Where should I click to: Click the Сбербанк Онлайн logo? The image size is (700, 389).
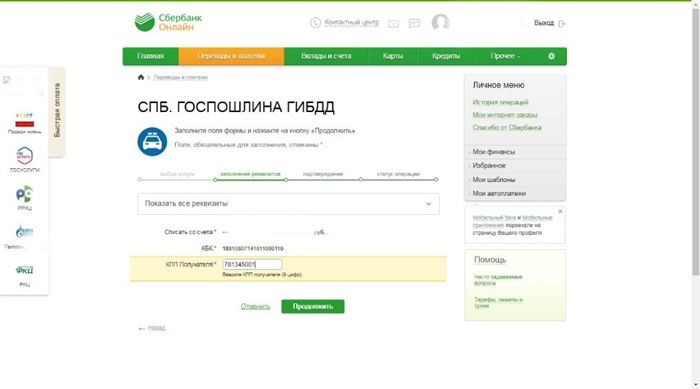point(168,22)
